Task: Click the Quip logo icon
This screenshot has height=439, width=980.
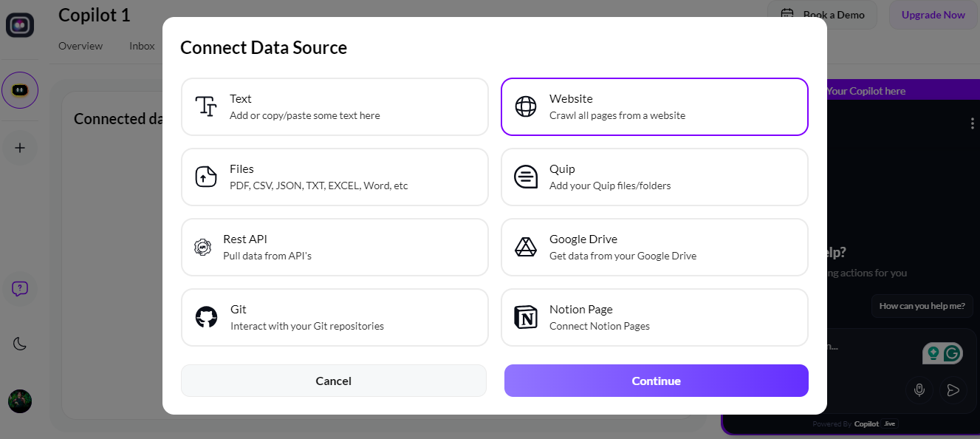Action: coord(526,177)
